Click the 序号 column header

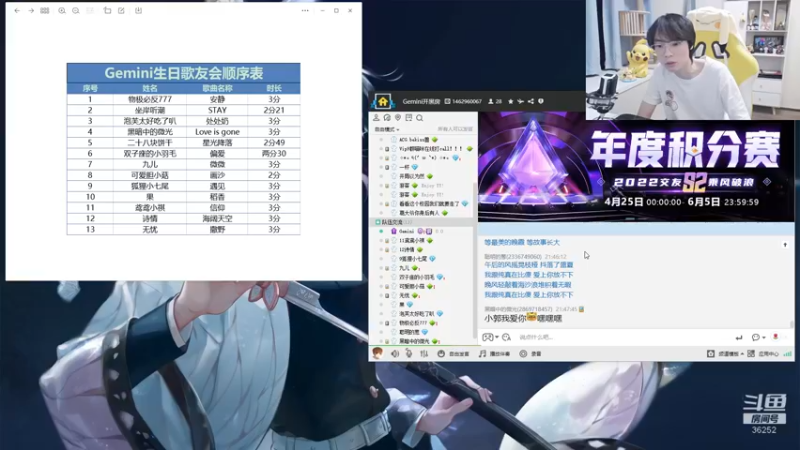point(90,88)
